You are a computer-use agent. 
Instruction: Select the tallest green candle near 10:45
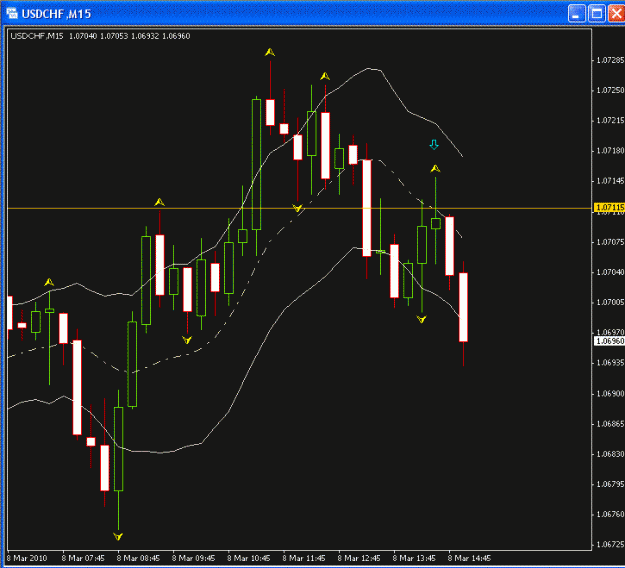(256, 164)
